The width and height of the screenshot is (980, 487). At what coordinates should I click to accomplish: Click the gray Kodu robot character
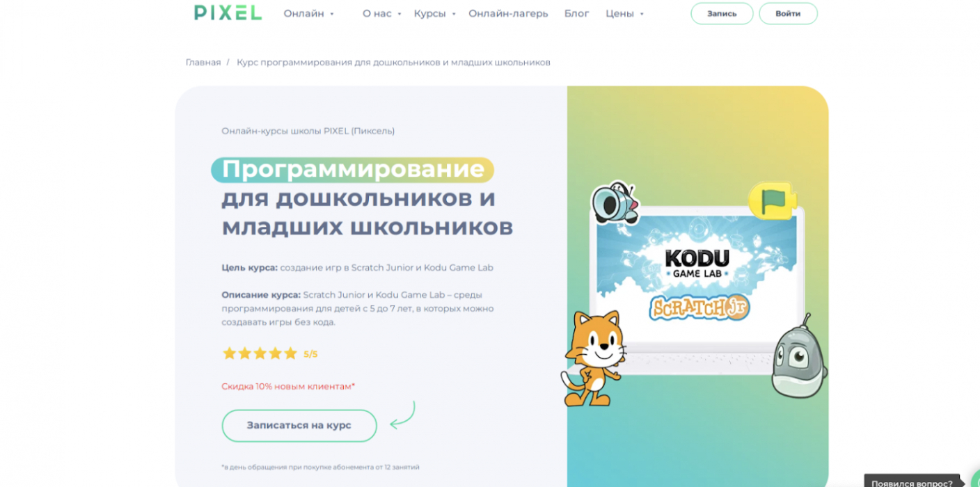(799, 356)
